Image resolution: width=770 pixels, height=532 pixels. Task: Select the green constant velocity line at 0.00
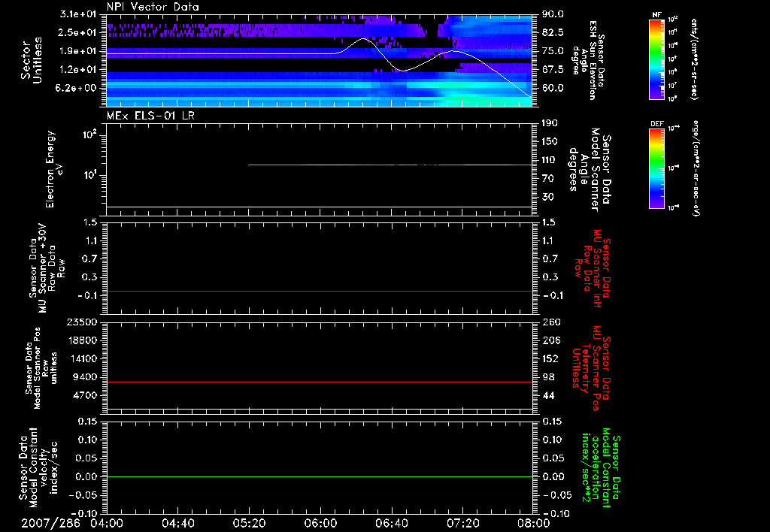pyautogui.click(x=319, y=476)
